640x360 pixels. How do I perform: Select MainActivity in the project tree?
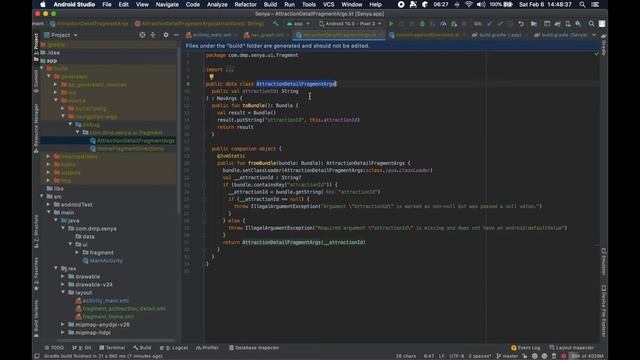[x=106, y=260]
